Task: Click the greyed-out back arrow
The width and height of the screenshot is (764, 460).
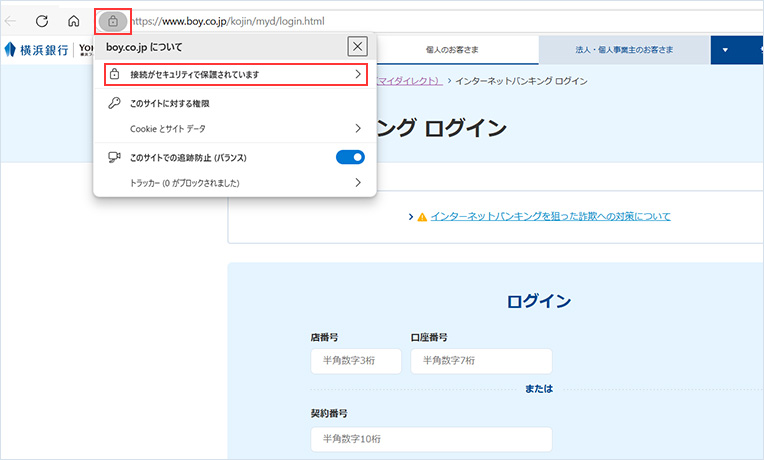Action: click(11, 21)
